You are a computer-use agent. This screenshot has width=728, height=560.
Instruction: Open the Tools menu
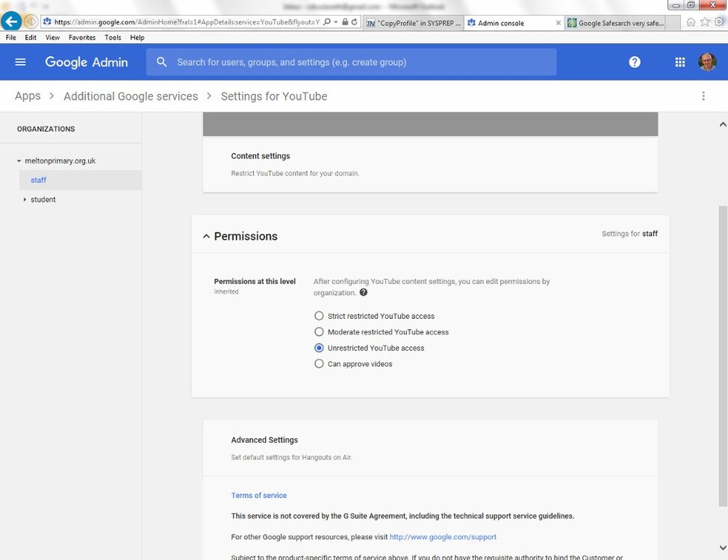[113, 37]
